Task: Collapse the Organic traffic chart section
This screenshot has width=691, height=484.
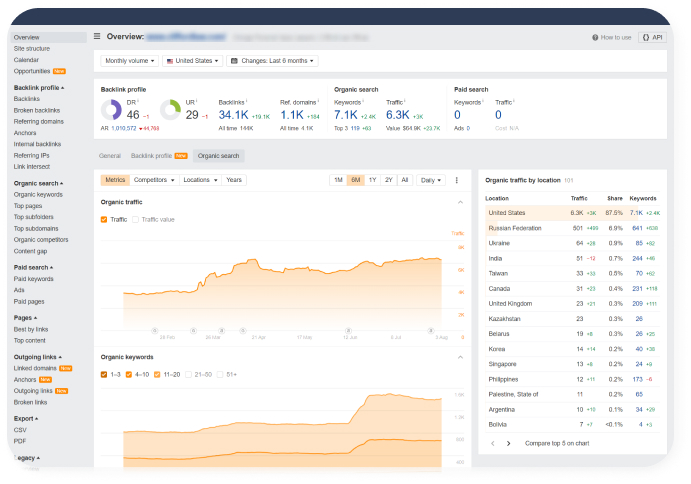Action: click(461, 202)
